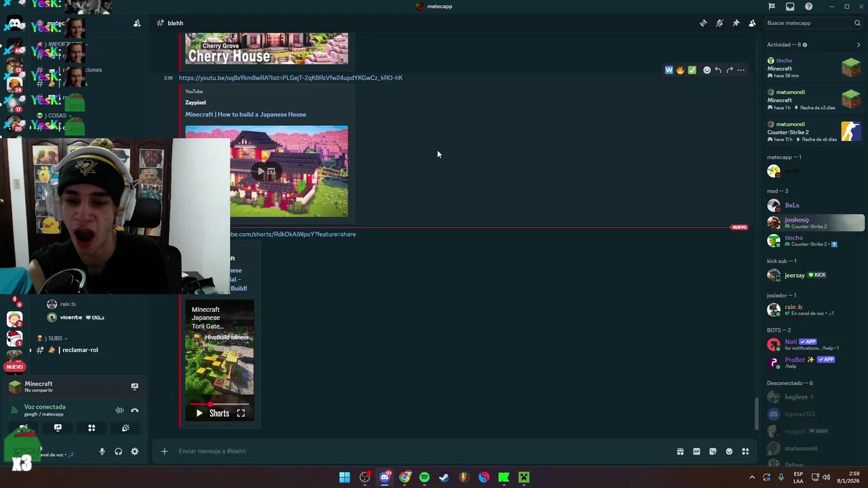The height and width of the screenshot is (488, 868).
Task: Click the Shorts video red progress bar
Action: coord(220,404)
